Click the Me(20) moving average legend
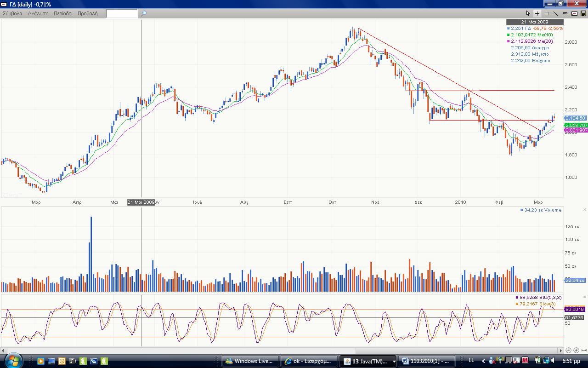 pos(530,41)
